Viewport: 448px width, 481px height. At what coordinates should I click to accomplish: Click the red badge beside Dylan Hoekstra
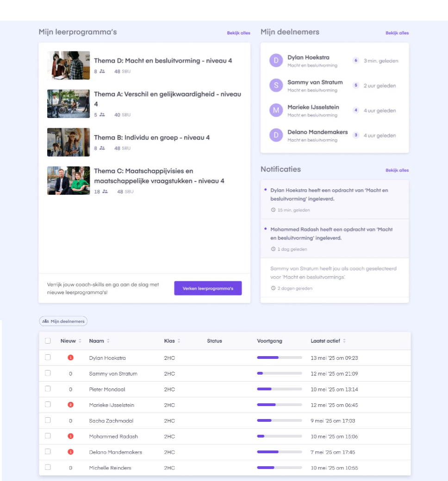point(71,358)
